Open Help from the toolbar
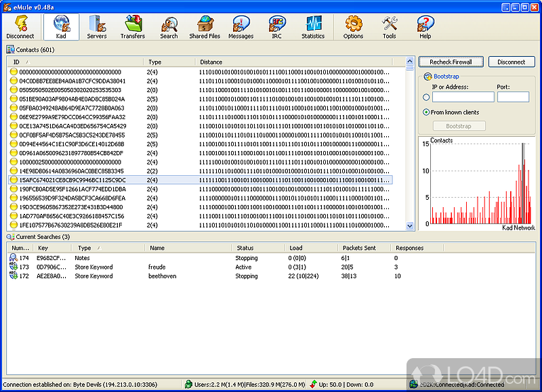 pos(425,27)
